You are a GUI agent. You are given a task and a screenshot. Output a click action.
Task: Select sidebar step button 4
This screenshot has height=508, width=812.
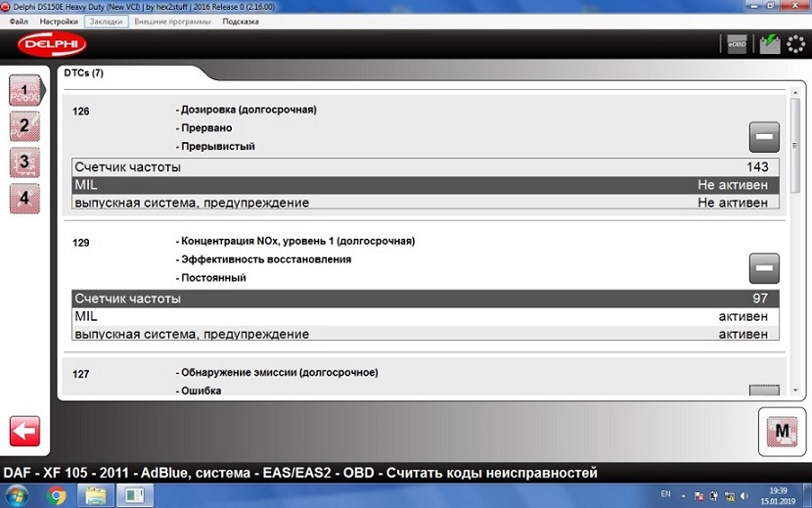(x=24, y=198)
